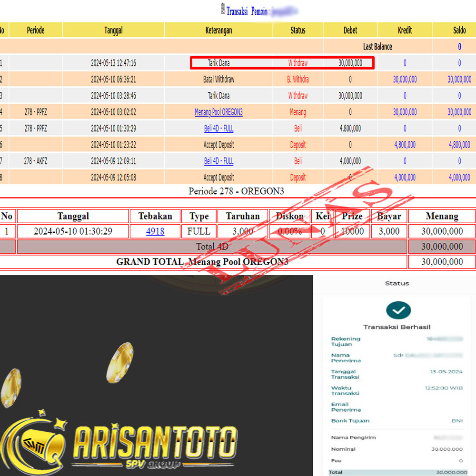Select the Nama Pengirim label

353,437
